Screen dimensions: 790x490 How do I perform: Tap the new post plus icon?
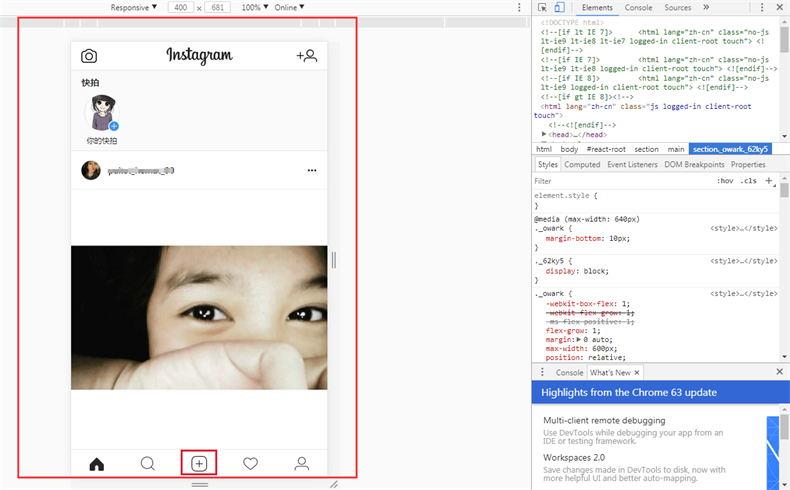coord(199,463)
